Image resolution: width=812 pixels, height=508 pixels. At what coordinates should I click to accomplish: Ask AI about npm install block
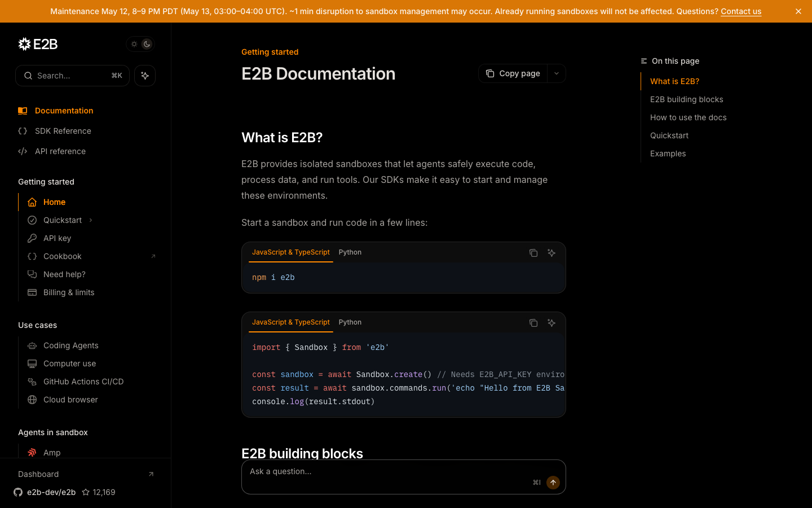[x=551, y=253]
